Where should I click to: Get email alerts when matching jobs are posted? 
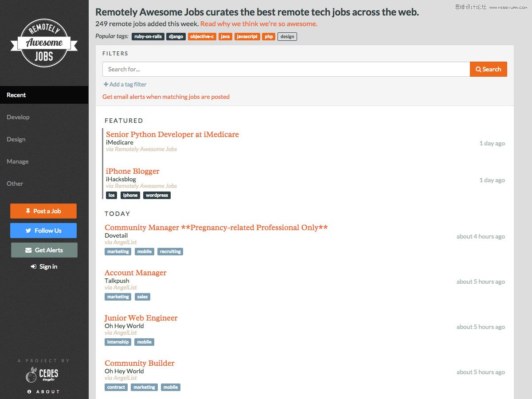tap(166, 97)
